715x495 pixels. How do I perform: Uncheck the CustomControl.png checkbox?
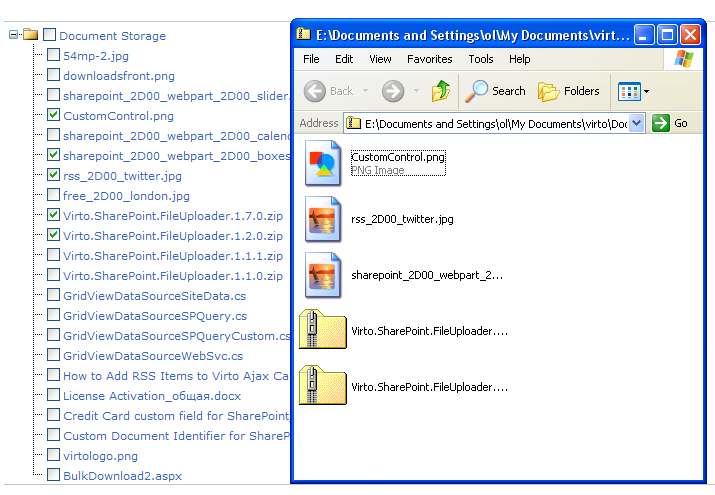(x=53, y=116)
